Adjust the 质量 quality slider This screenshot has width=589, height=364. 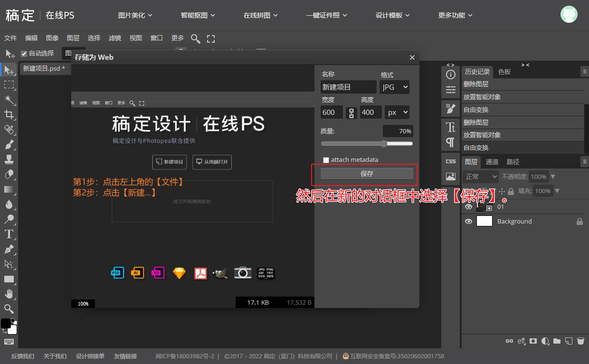(367, 144)
